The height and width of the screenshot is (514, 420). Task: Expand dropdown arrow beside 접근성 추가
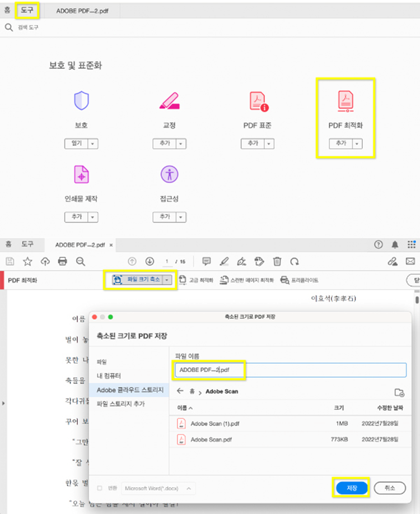(x=181, y=217)
